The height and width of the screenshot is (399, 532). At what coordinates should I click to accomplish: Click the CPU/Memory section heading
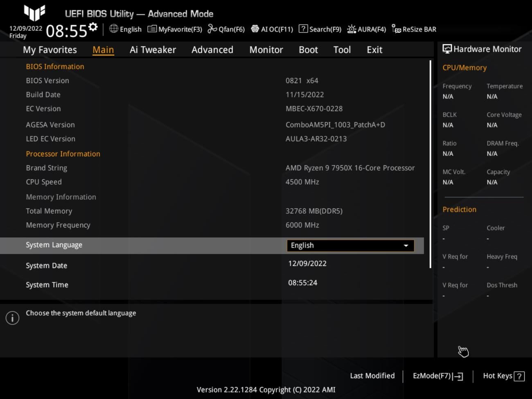[464, 68]
